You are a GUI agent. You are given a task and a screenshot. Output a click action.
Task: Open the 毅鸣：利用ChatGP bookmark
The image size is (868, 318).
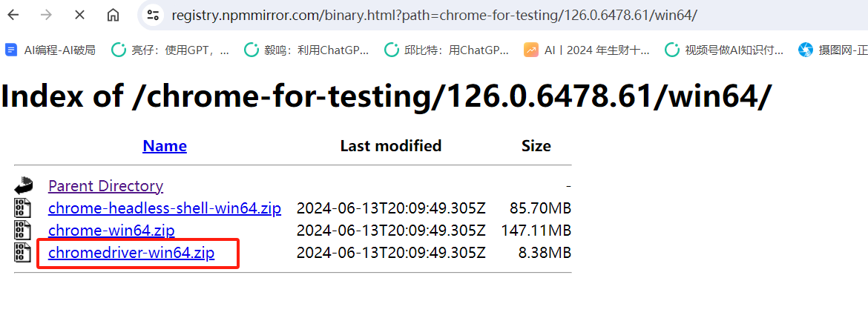306,50
